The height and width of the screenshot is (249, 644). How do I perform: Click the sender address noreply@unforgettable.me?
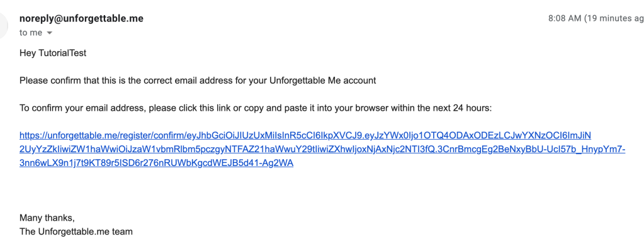pyautogui.click(x=81, y=19)
